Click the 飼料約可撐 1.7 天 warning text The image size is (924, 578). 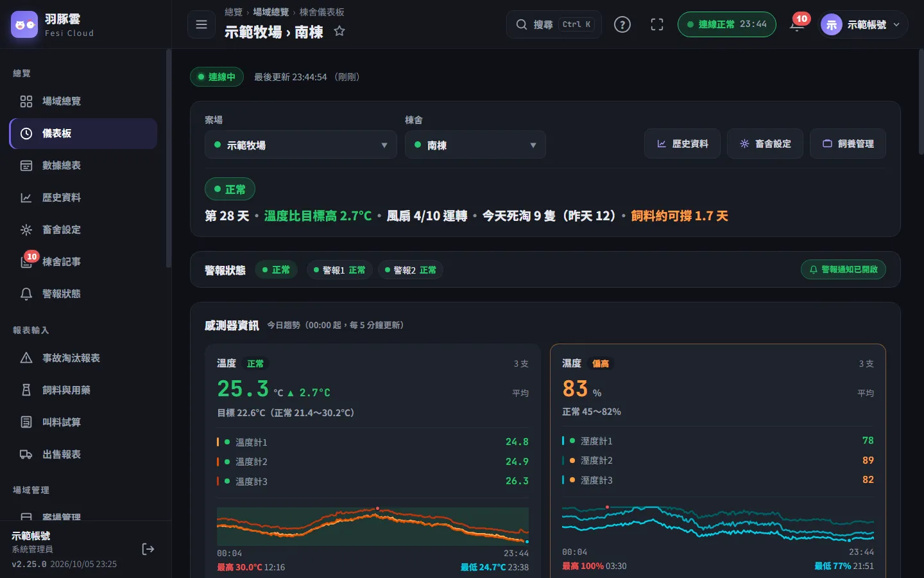[680, 216]
